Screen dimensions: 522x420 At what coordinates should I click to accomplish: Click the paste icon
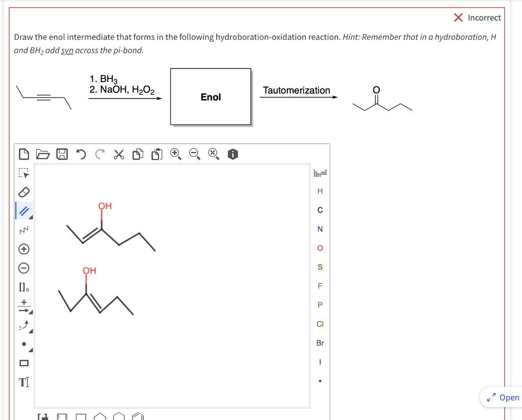tap(156, 154)
